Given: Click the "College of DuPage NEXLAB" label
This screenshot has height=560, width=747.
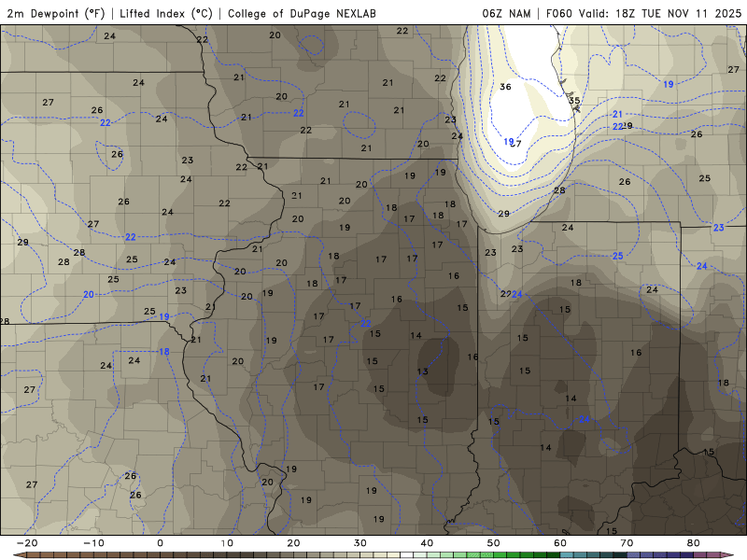Looking at the screenshot, I should pyautogui.click(x=302, y=13).
